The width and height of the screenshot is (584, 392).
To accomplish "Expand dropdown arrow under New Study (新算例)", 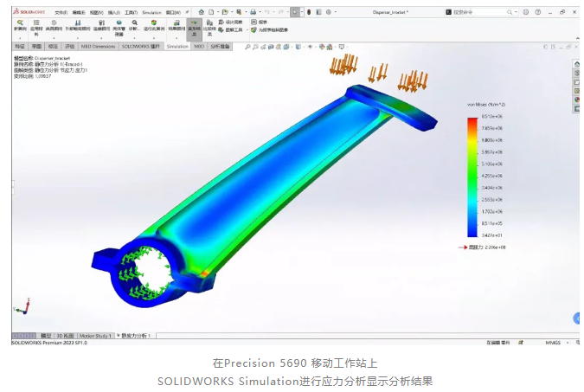I will [x=20, y=38].
